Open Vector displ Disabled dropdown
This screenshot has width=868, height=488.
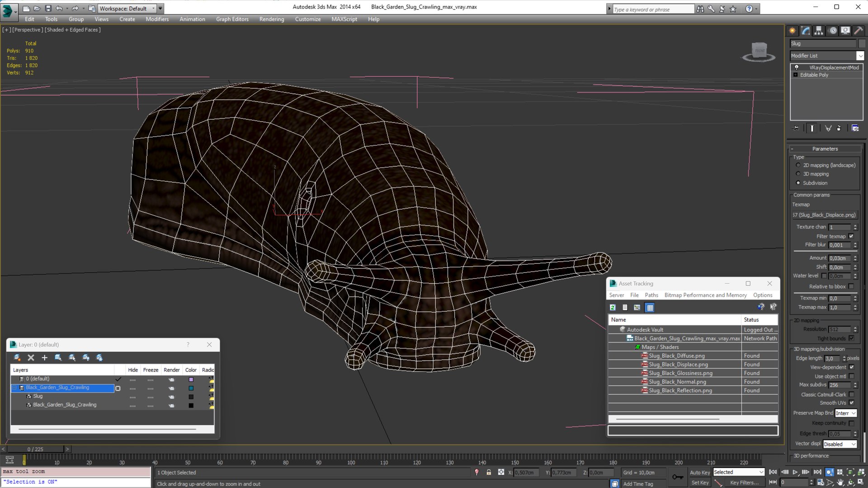coord(840,444)
